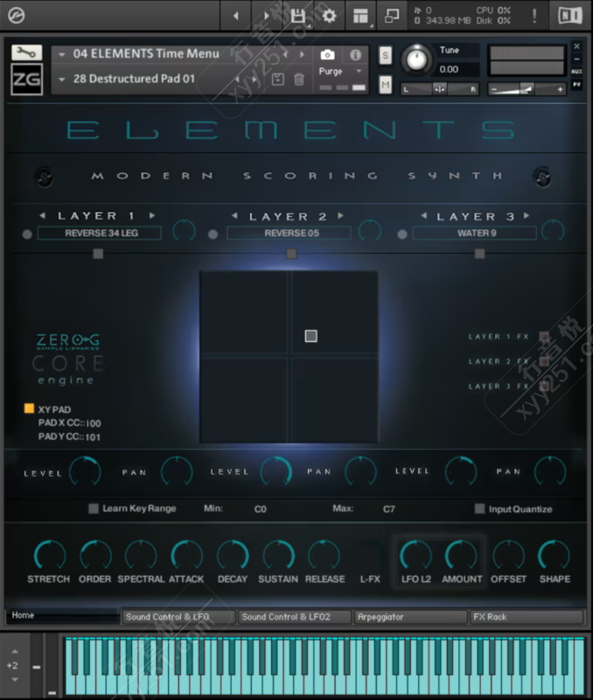Toggle the XY PAD orange checkbox
This screenshot has height=700, width=593.
coord(29,409)
